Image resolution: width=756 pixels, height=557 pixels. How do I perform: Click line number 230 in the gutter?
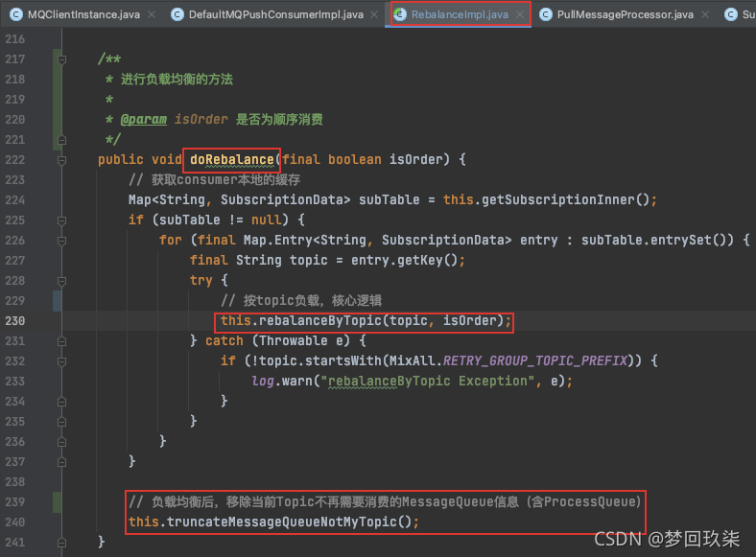tap(15, 321)
